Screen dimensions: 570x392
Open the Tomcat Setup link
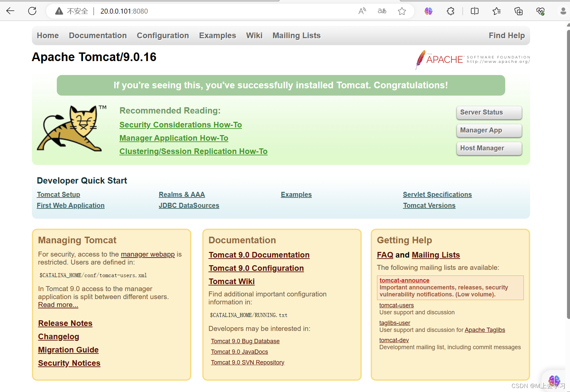[58, 195]
